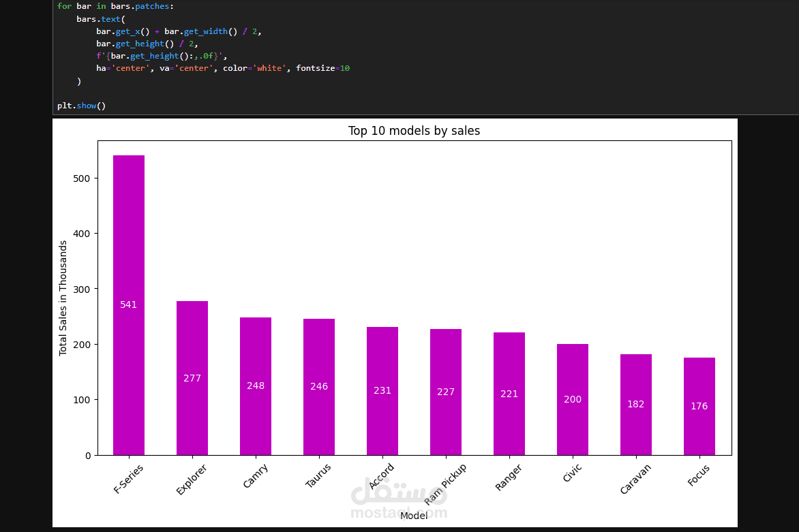Click the 300 y-axis tick label
Screen dimensions: 799x532
click(82, 290)
